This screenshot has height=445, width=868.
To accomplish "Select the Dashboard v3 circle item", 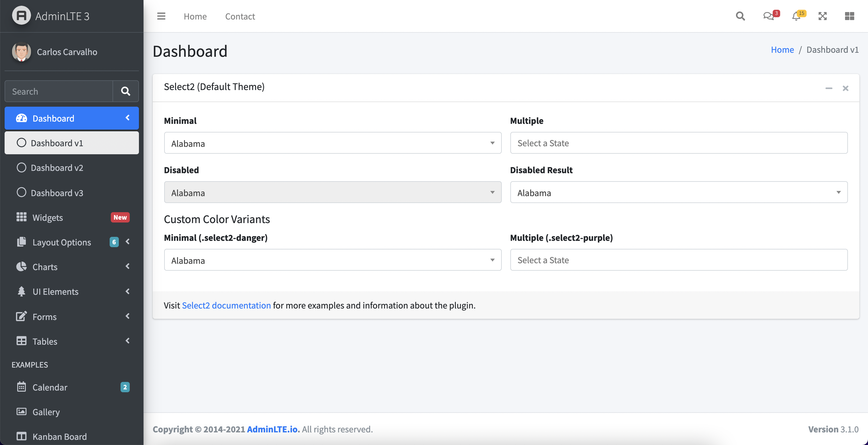I will click(x=57, y=193).
